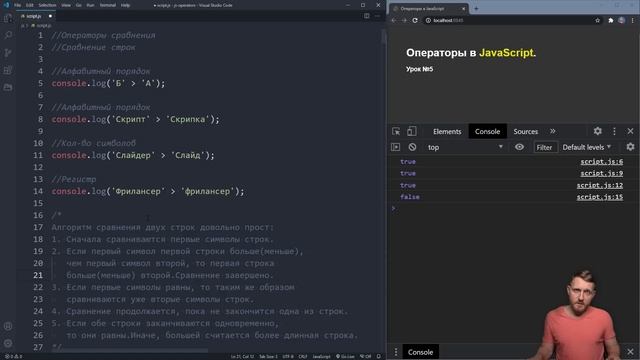Change the language mode 'JavaScript' in status bar
This screenshot has width=640, height=360.
(321, 356)
